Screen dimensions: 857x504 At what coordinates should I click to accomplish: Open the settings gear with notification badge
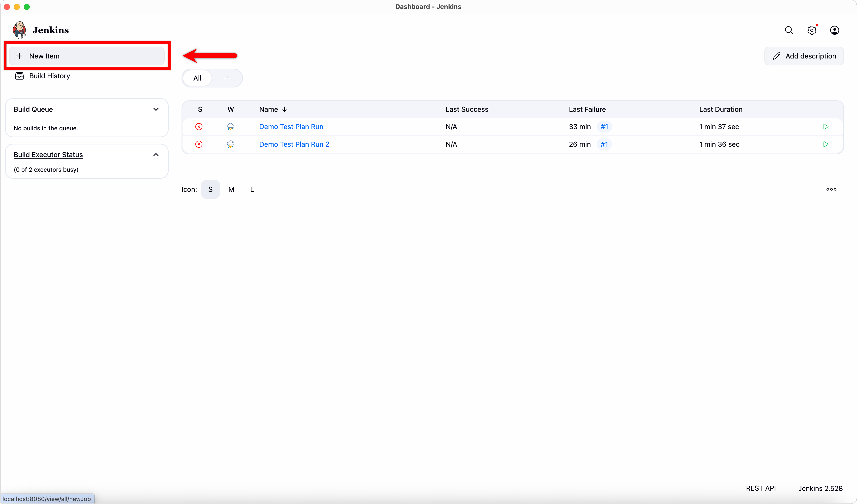[812, 30]
